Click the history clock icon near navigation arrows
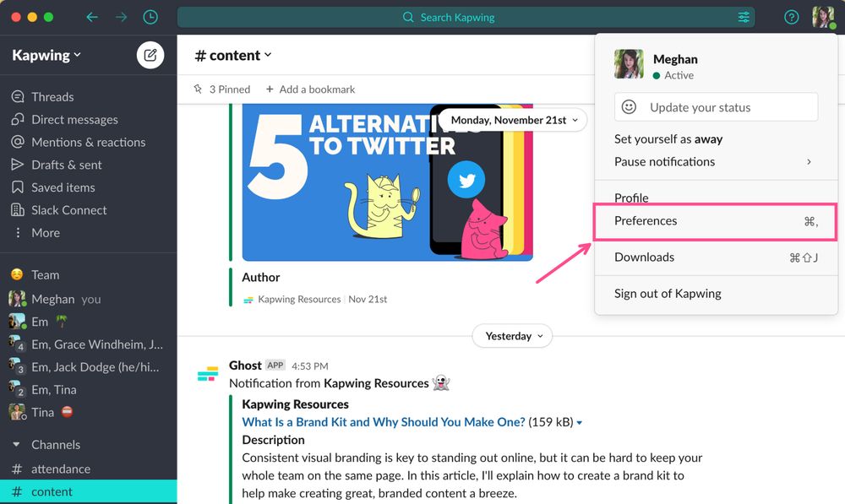The height and width of the screenshot is (504, 845). coord(150,17)
